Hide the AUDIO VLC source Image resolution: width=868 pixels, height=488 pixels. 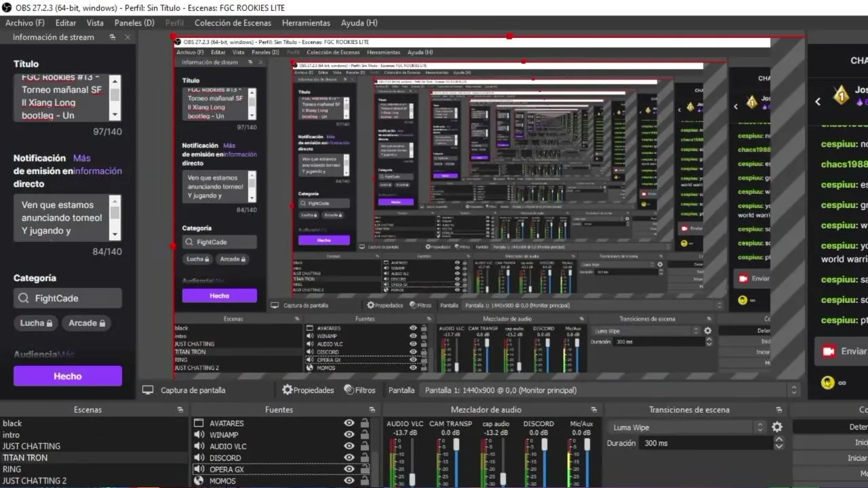click(349, 446)
